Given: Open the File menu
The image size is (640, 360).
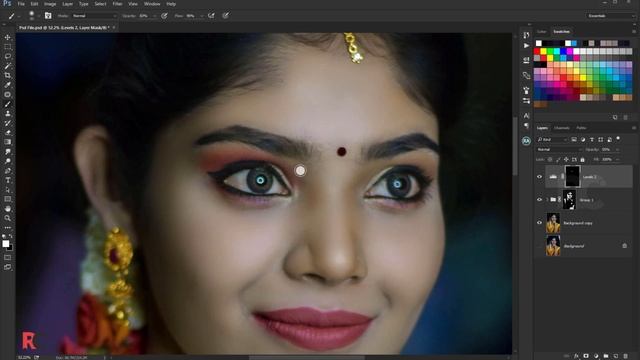Looking at the screenshot, I should pos(21,4).
